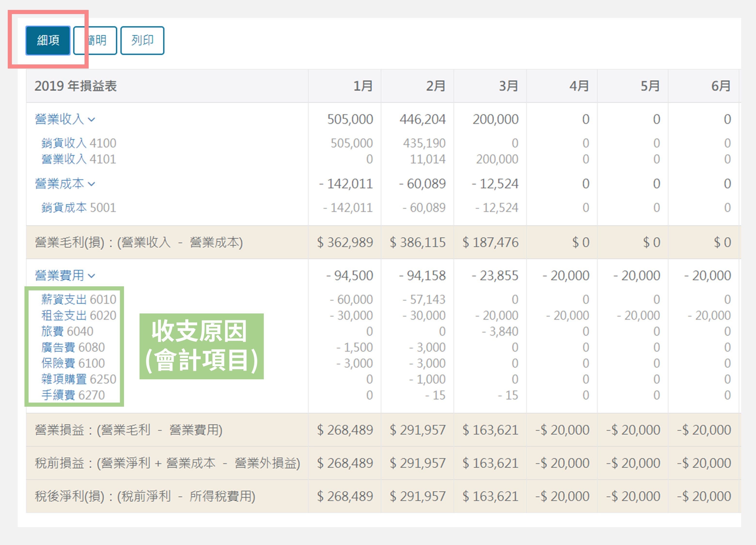Open 手續費 6270 account
Image resolution: width=756 pixels, height=545 pixels.
[x=73, y=395]
